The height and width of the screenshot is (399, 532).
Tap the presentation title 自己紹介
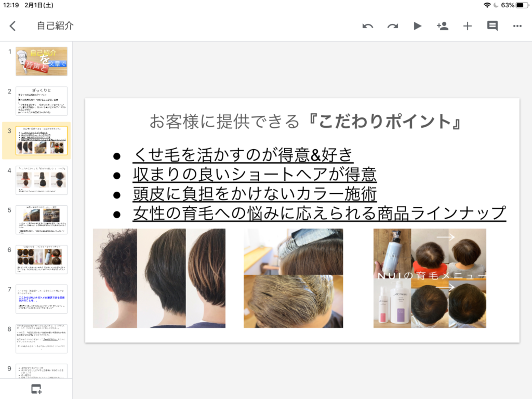pos(55,26)
